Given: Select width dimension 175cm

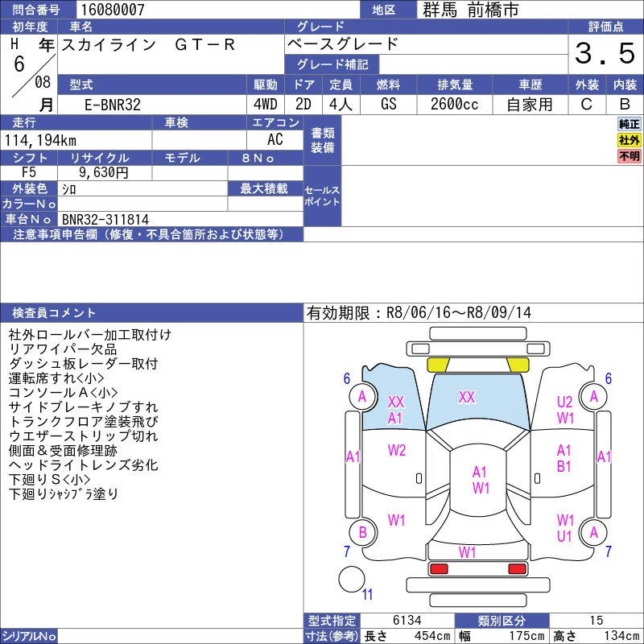Looking at the screenshot, I should tap(527, 636).
